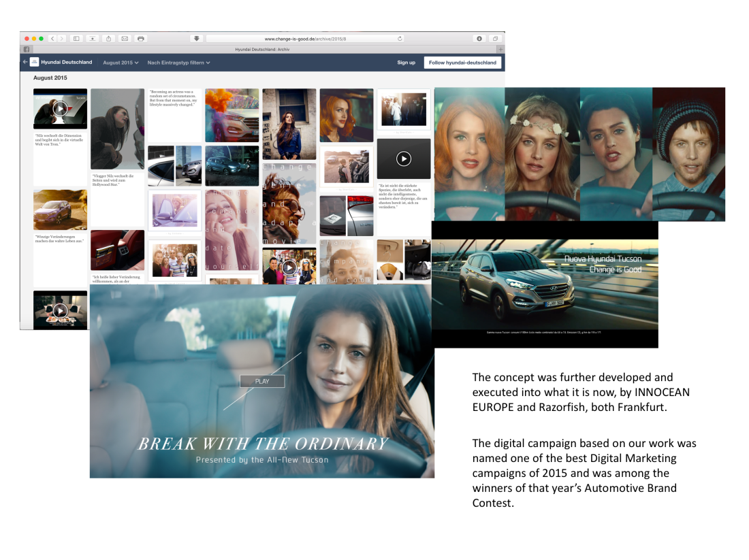Open the Downloads icon in Safari toolbar
This screenshot has height=560, width=749.
pos(479,39)
